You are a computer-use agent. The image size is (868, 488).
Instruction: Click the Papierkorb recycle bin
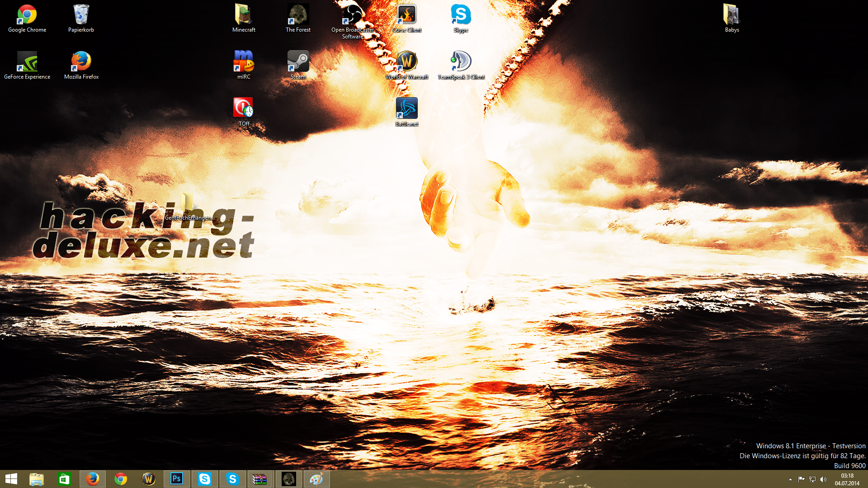(x=81, y=16)
